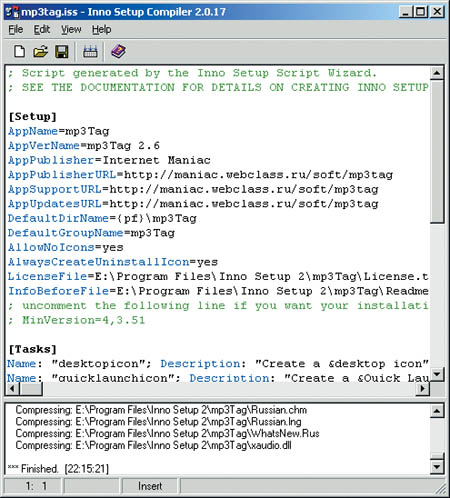The height and width of the screenshot is (498, 450).
Task: Click the Russian.chm compressing output line
Action: tap(161, 410)
